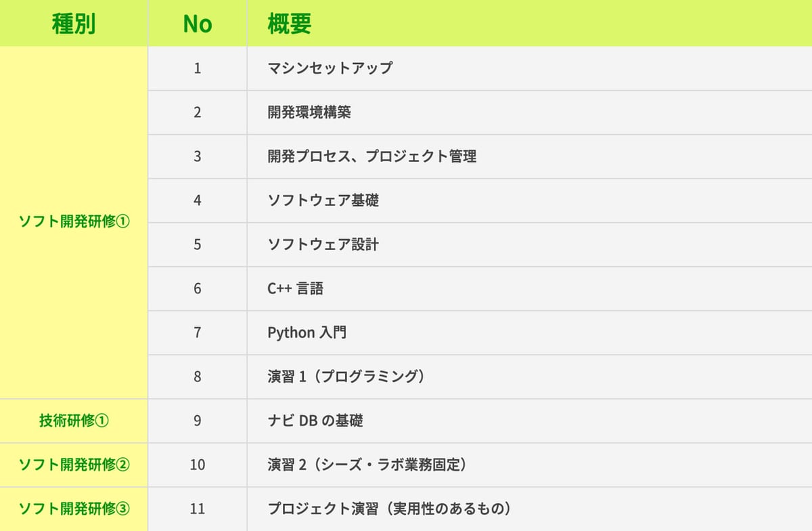Click the 概要 column header
This screenshot has width=812, height=531.
point(290,24)
